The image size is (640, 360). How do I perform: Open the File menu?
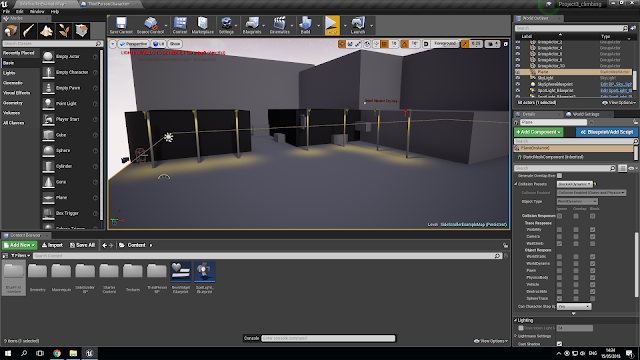(6, 11)
